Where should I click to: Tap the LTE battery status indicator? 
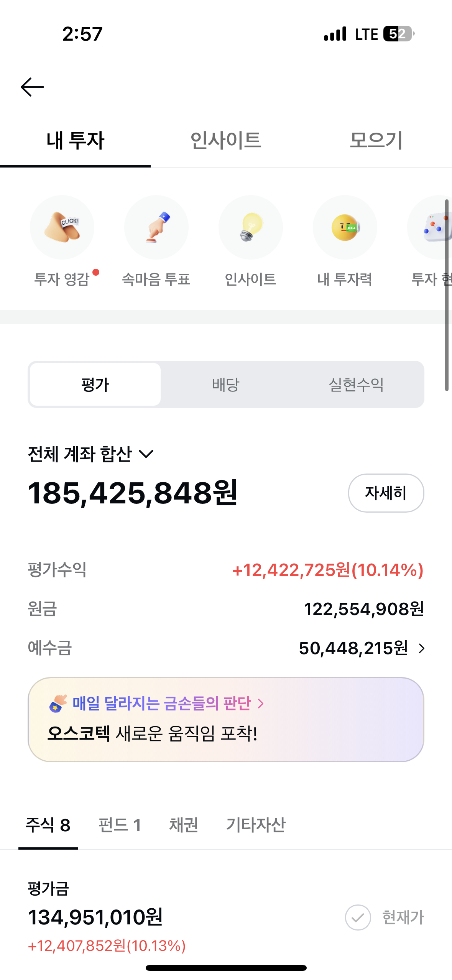click(x=398, y=34)
